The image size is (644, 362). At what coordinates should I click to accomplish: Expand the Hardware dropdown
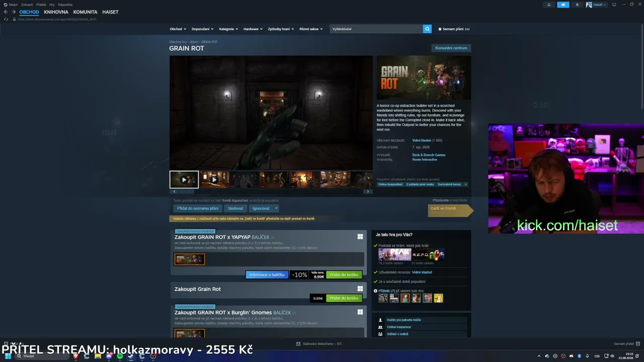(x=253, y=29)
